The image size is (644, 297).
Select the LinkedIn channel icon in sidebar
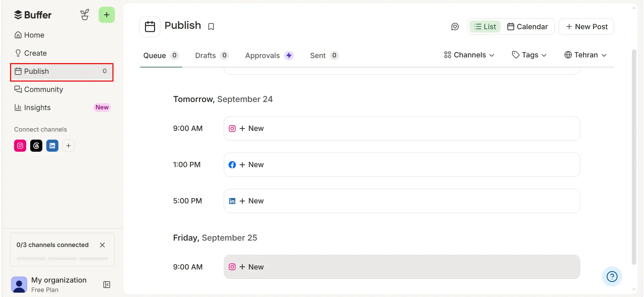[x=52, y=146]
